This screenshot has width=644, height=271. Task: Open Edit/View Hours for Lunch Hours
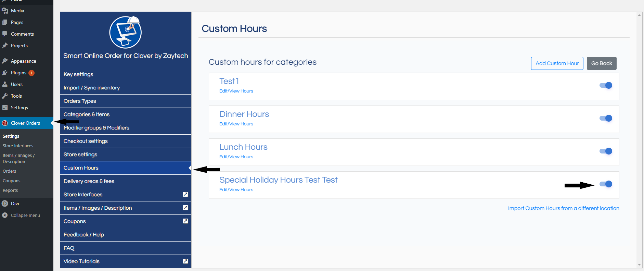236,157
